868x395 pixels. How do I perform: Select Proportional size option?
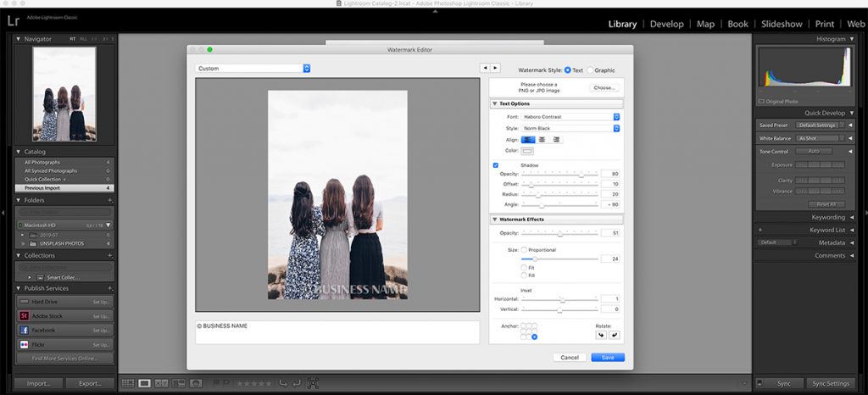tap(524, 250)
